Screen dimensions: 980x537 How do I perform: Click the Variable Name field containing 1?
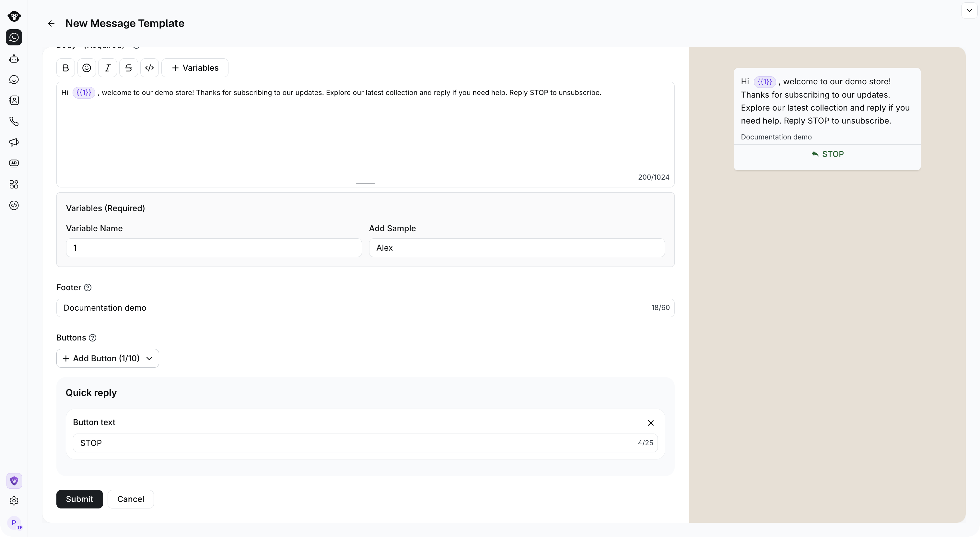(214, 248)
